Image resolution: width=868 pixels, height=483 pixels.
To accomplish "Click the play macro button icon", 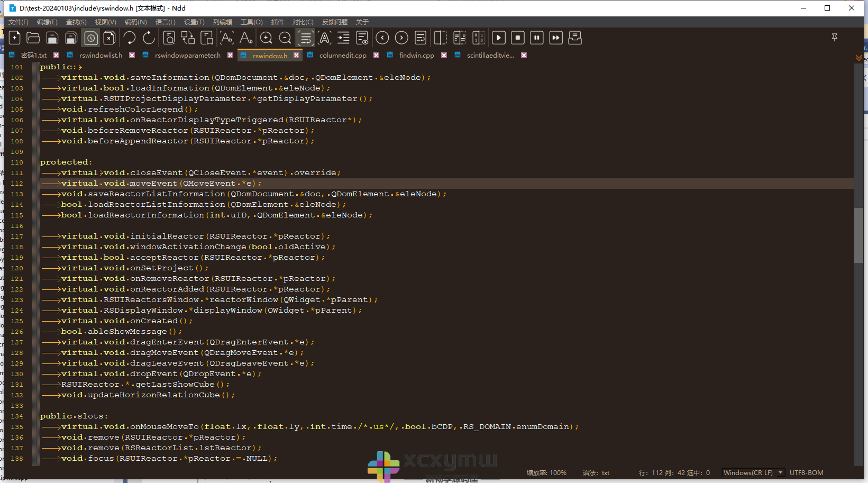I will coord(499,38).
